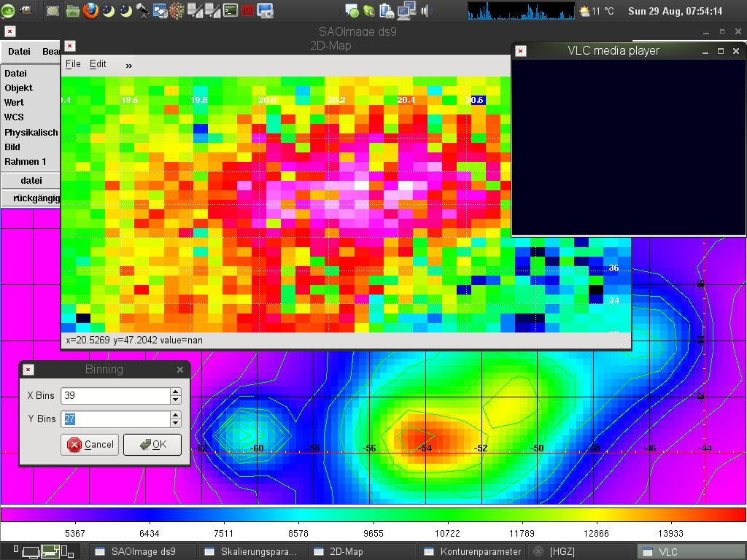Click the screenshot camera launcher icon
The width and height of the screenshot is (747, 560).
click(x=265, y=10)
